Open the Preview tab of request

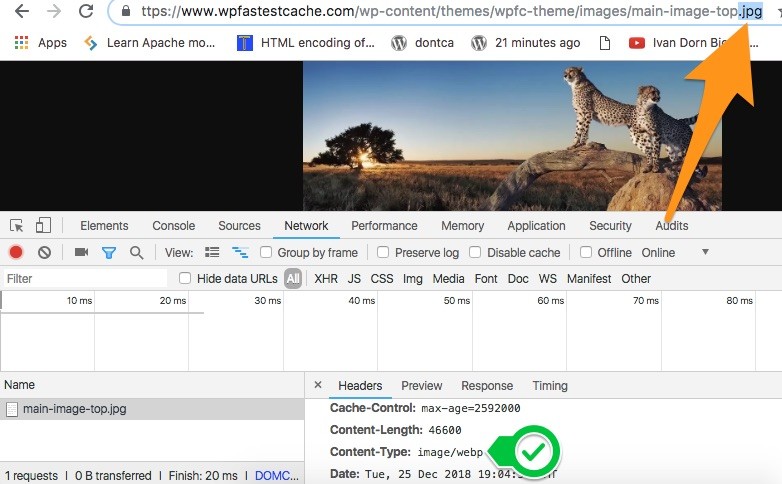click(x=421, y=386)
